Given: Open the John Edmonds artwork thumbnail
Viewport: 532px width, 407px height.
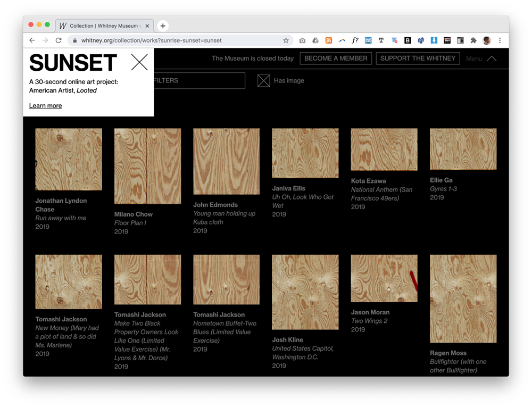Looking at the screenshot, I should point(226,161).
